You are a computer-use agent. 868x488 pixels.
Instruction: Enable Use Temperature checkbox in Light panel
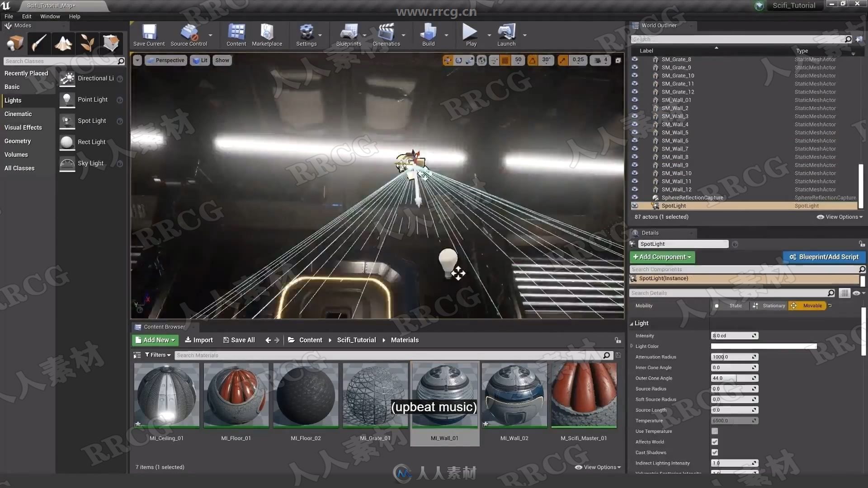point(715,432)
